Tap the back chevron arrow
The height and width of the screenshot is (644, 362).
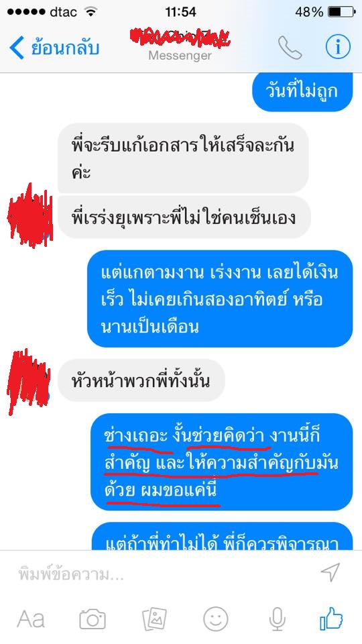(16, 48)
